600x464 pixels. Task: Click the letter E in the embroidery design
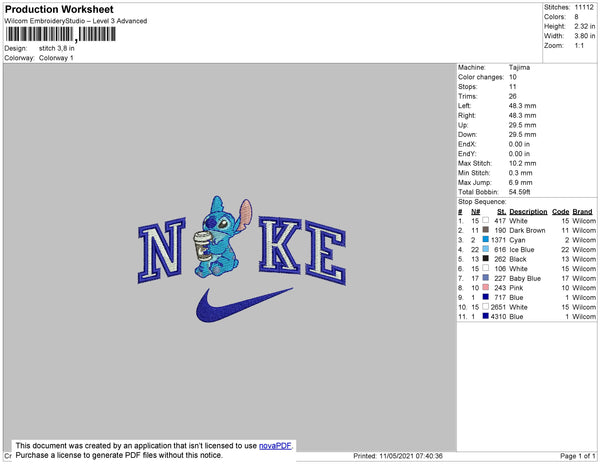pyautogui.click(x=326, y=253)
